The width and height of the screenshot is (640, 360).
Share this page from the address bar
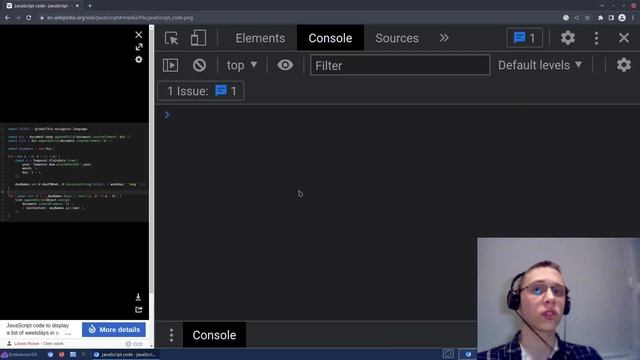click(x=577, y=18)
